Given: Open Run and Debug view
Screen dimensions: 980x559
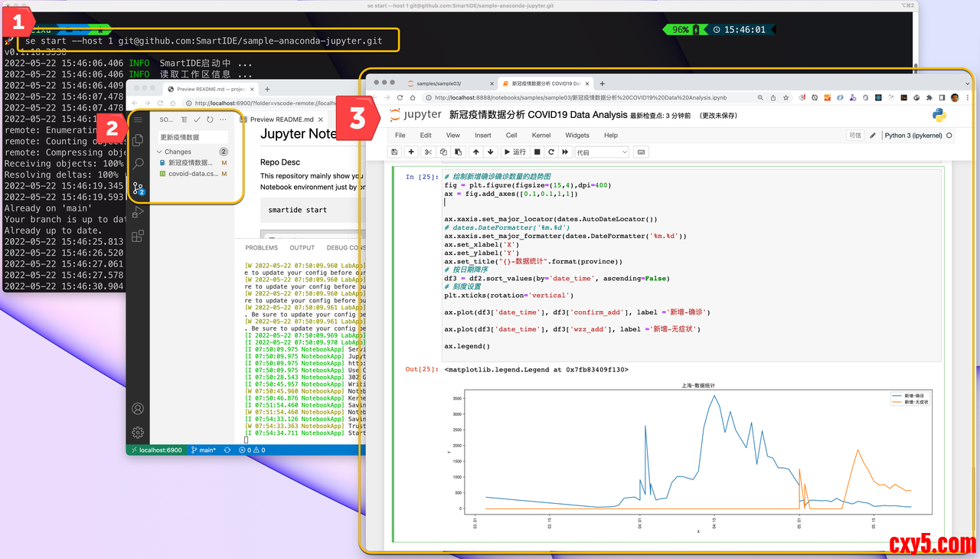Looking at the screenshot, I should [x=139, y=212].
